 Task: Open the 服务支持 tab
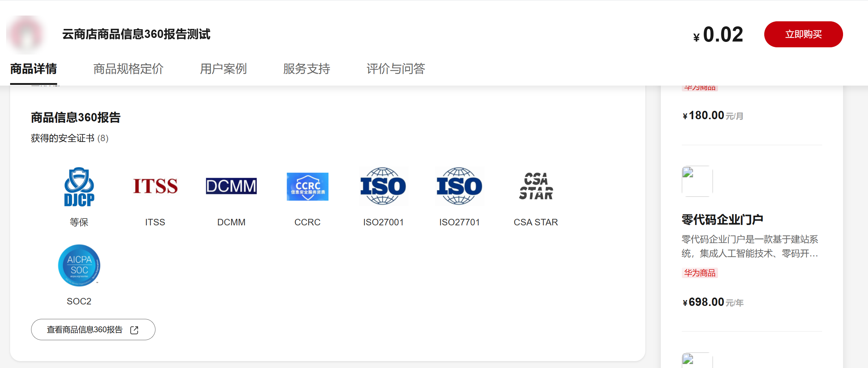(307, 69)
